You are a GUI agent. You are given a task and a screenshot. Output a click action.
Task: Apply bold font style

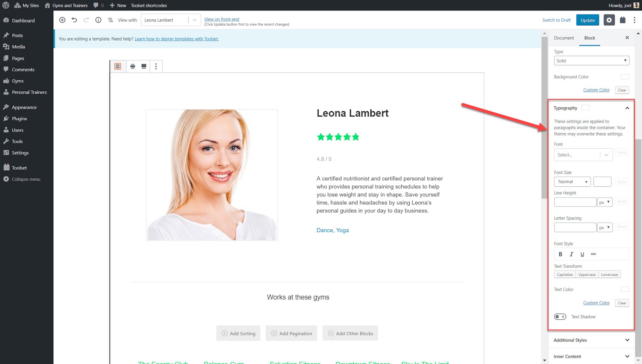pos(561,254)
